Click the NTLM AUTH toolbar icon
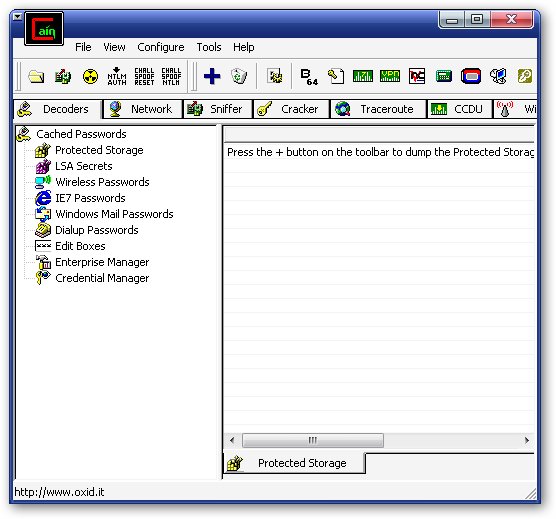Image resolution: width=556 pixels, height=519 pixels. 117,76
